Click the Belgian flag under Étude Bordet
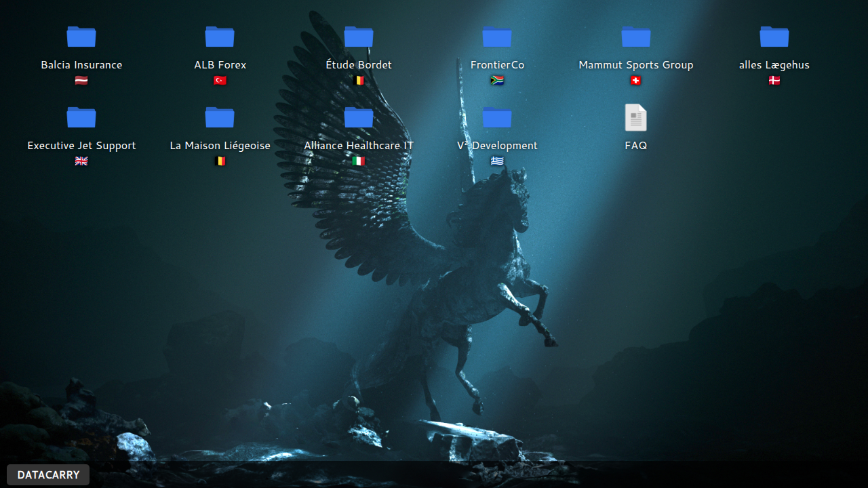This screenshot has height=488, width=868. 359,81
